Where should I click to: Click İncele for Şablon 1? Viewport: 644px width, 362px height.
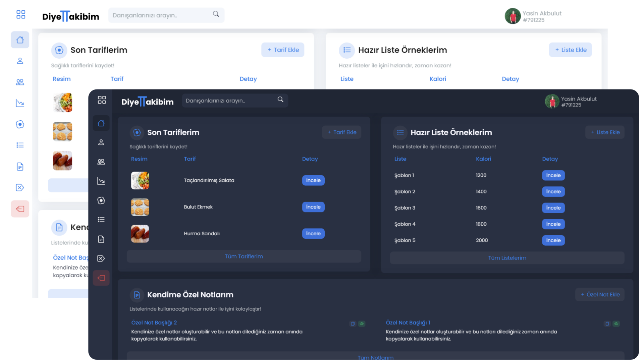[x=553, y=175]
